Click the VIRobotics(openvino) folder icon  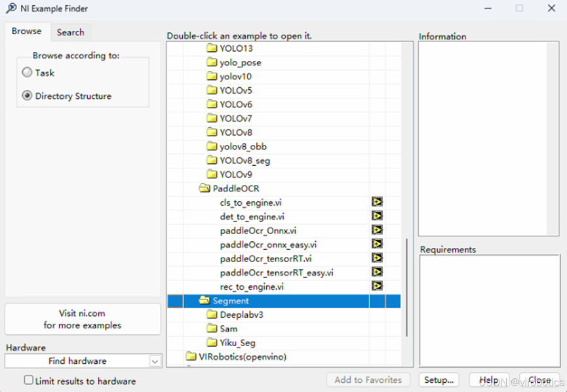click(191, 356)
